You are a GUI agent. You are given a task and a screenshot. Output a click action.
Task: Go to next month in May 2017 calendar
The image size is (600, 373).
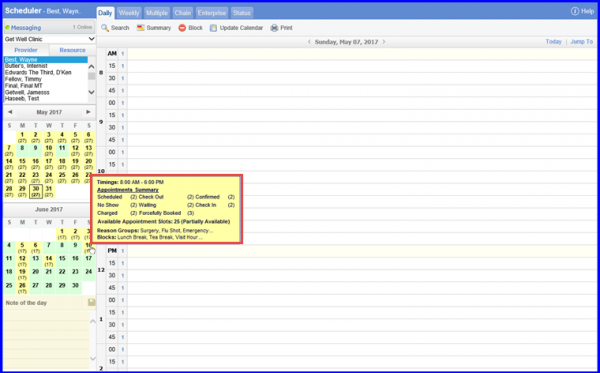(88, 112)
